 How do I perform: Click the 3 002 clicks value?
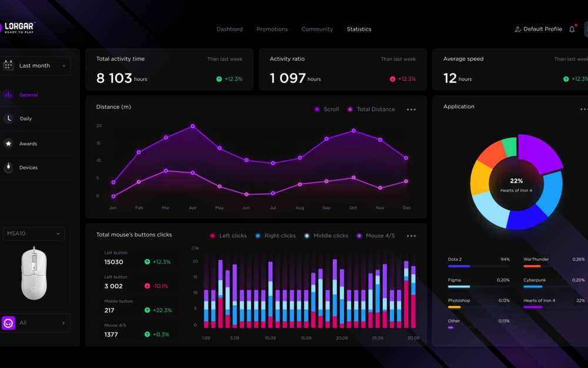click(x=113, y=286)
